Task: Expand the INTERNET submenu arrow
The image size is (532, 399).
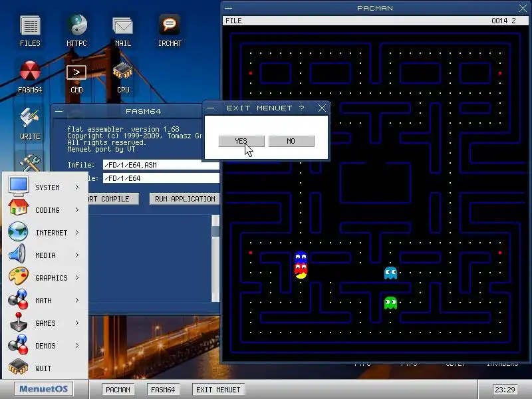Action: tap(77, 232)
